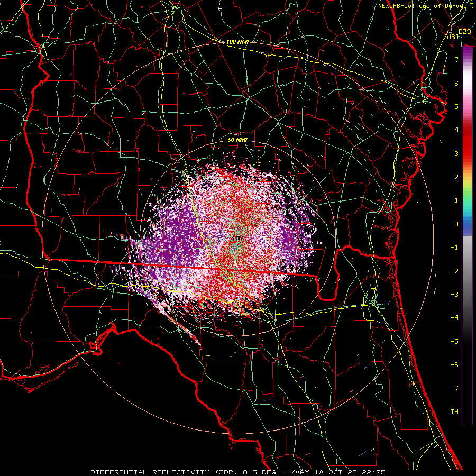Click the '7' value on color scale
476x476 pixels.
456,59
